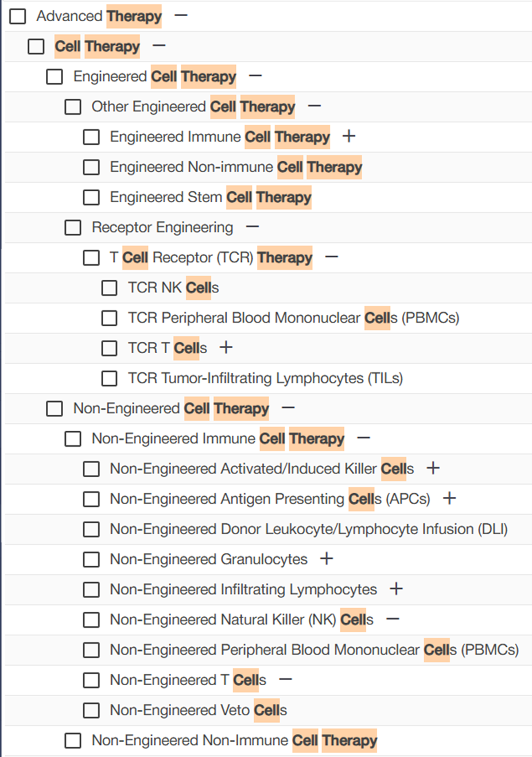Click the Engineered Non-immune Cell Therapy label
Screen dimensions: 532x757
235,167
